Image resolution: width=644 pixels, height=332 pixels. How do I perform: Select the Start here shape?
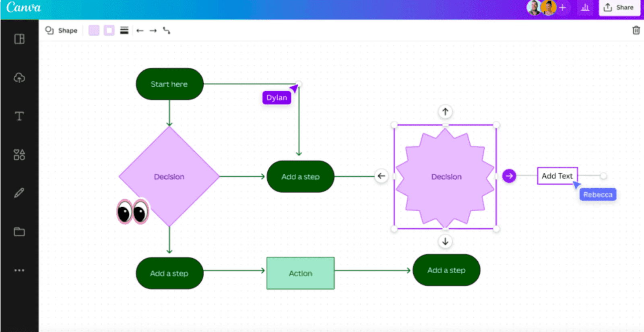(169, 84)
